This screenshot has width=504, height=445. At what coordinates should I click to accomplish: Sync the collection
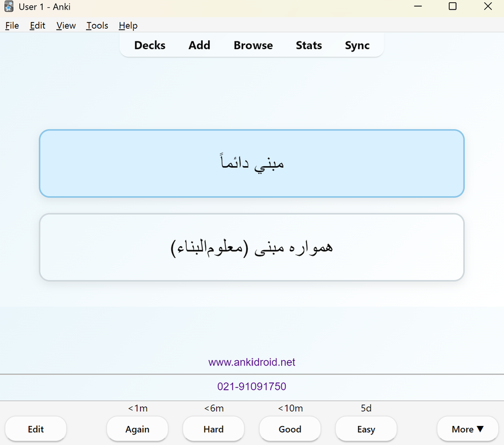point(357,45)
